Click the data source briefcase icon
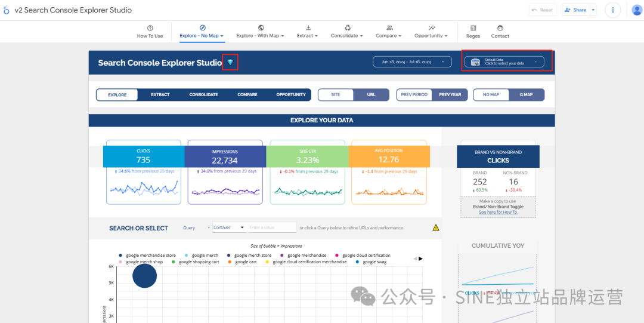 (x=475, y=62)
